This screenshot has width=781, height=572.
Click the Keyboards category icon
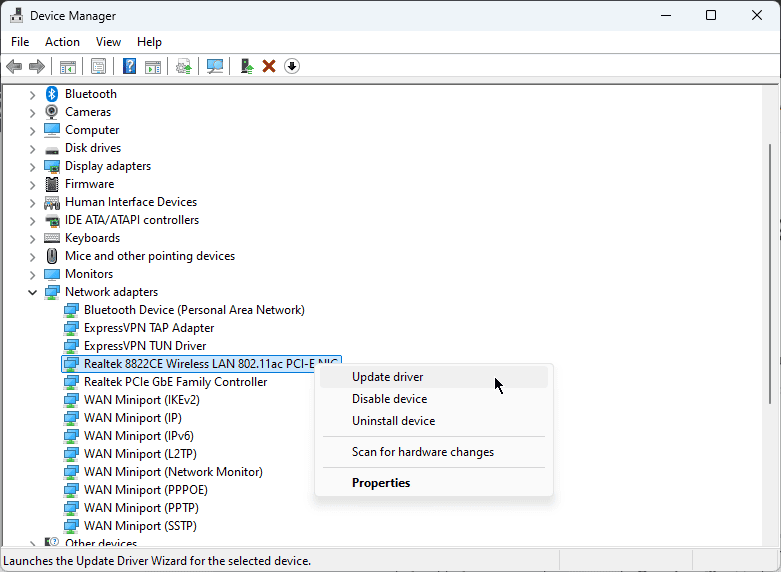coord(52,238)
